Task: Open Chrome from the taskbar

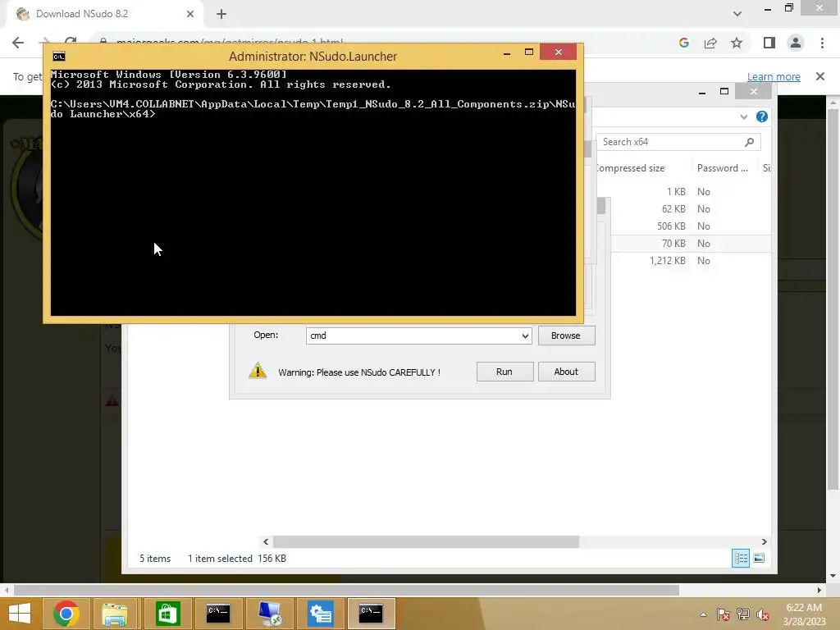Action: [66, 614]
